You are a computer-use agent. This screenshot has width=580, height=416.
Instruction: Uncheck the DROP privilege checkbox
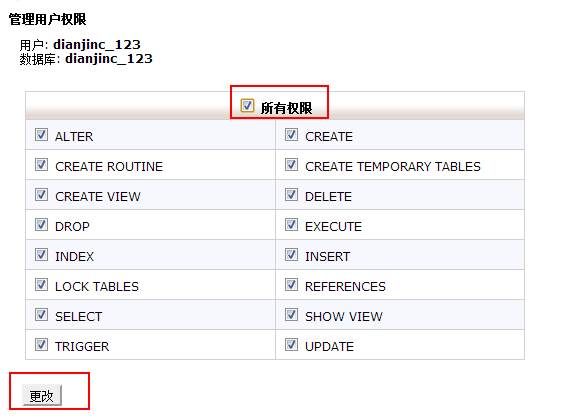[41, 224]
